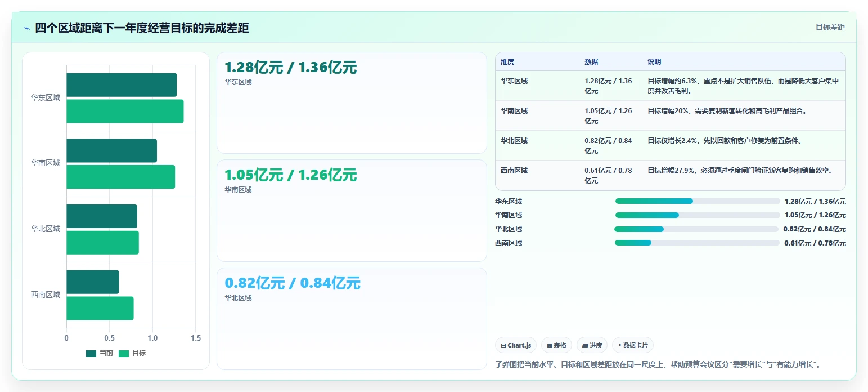Click the 目标差距 label in header
This screenshot has width=868, height=392.
coord(830,27)
